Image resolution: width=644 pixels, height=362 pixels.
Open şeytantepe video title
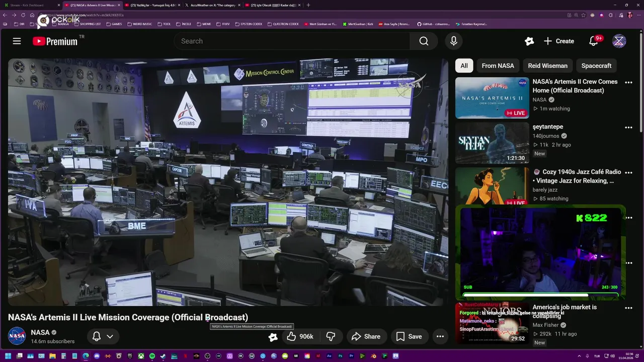(548, 127)
